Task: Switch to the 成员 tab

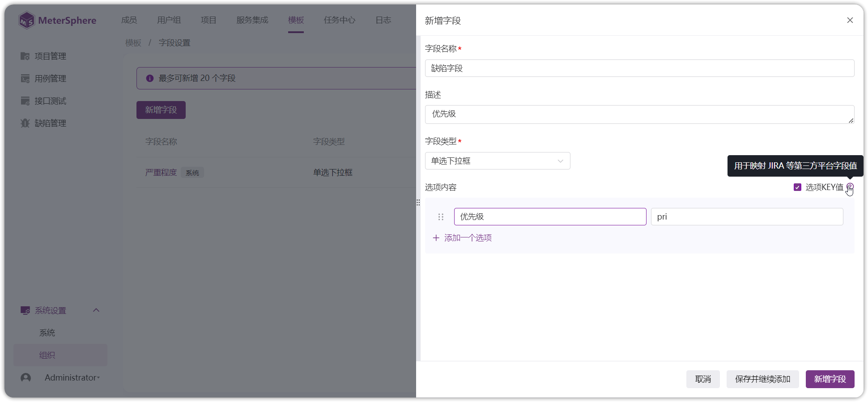Action: [129, 20]
